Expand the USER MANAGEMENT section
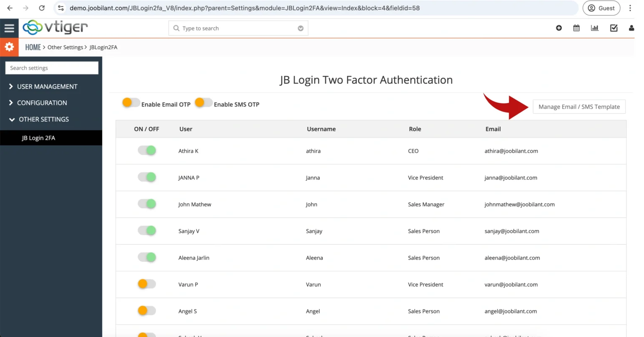 [x=47, y=86]
